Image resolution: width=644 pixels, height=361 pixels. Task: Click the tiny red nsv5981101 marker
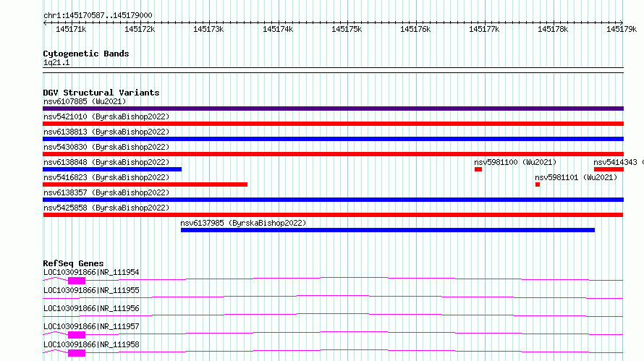[x=537, y=184]
